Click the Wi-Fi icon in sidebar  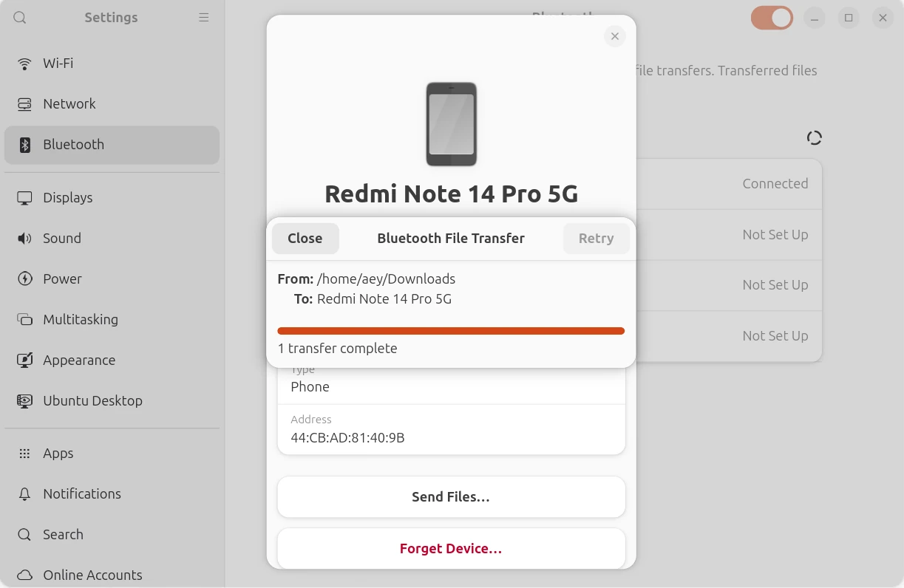click(25, 64)
